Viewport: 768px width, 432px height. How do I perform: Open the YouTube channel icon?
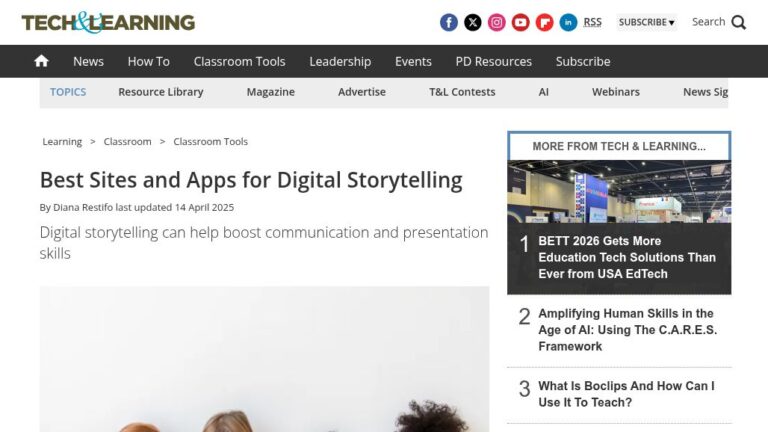coord(521,22)
